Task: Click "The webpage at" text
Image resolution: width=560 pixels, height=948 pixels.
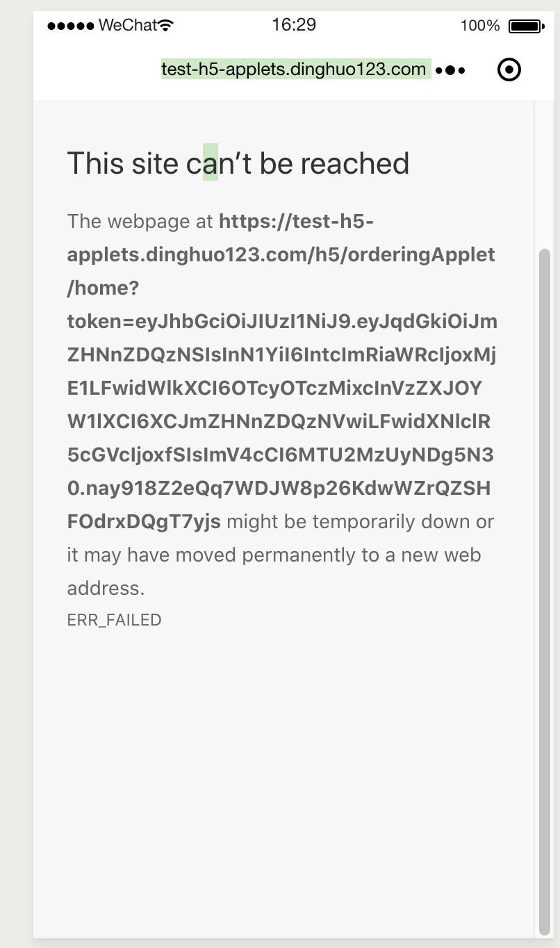Action: pos(140,222)
